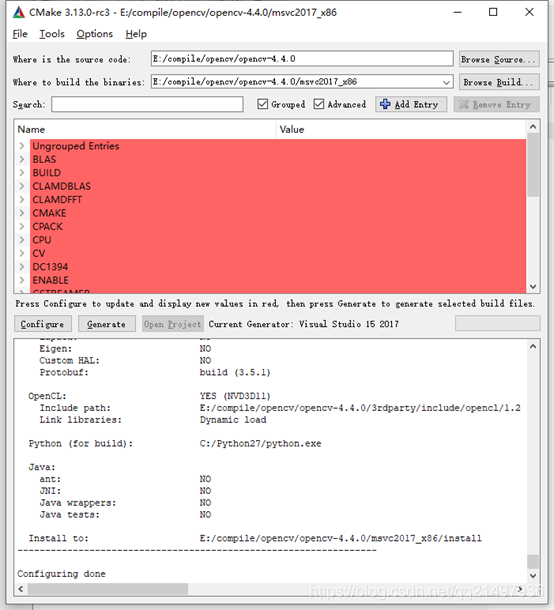Click the 'C:/Python27/python.exe' log text
This screenshot has height=610, width=554.
261,443
